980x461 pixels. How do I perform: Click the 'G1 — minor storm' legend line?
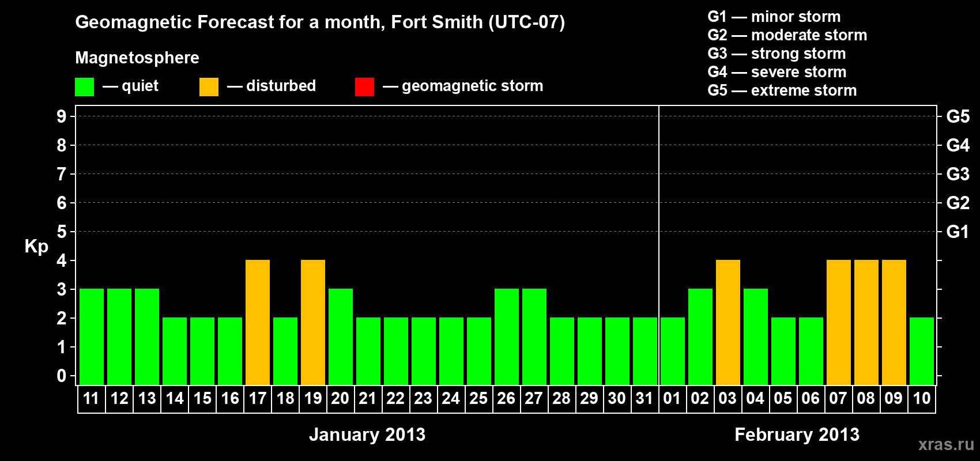tap(774, 17)
